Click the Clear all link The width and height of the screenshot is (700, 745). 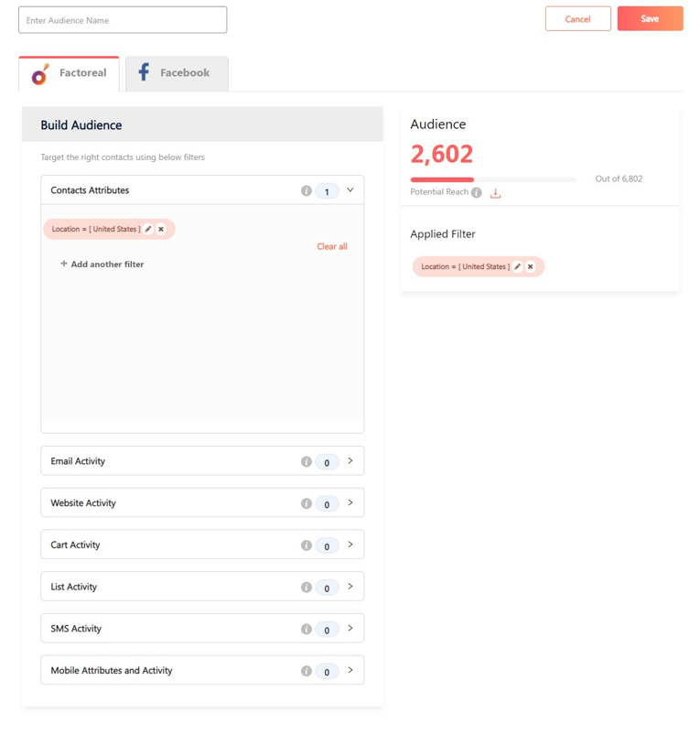332,246
